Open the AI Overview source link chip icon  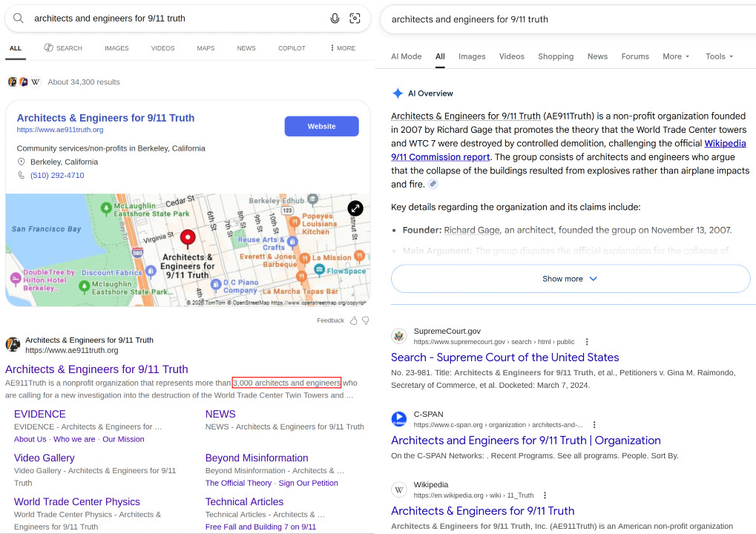pyautogui.click(x=433, y=184)
